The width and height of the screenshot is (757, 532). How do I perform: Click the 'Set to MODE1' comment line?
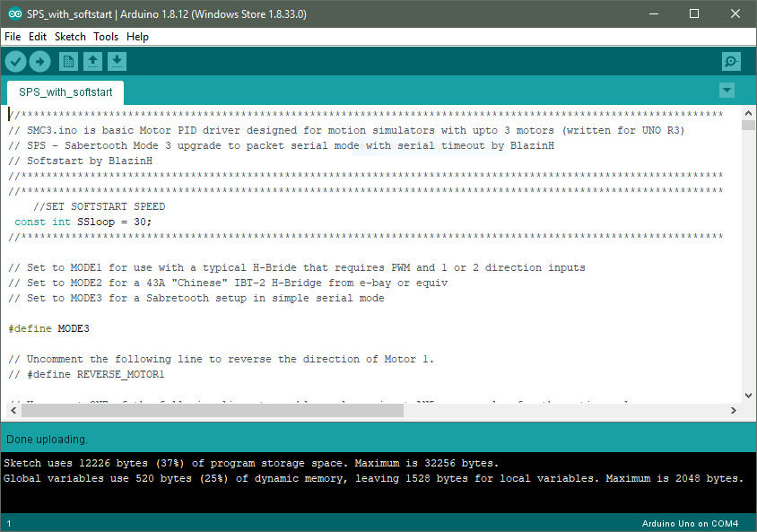coord(296,267)
